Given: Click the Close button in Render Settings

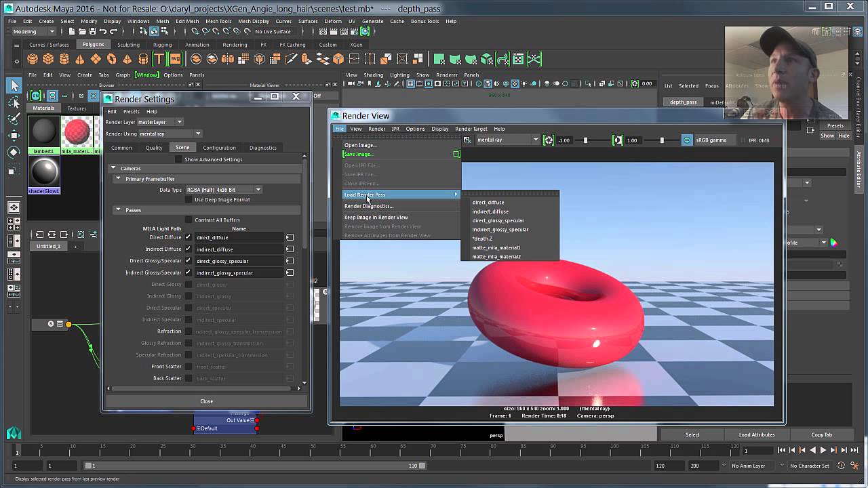Looking at the screenshot, I should pyautogui.click(x=207, y=401).
